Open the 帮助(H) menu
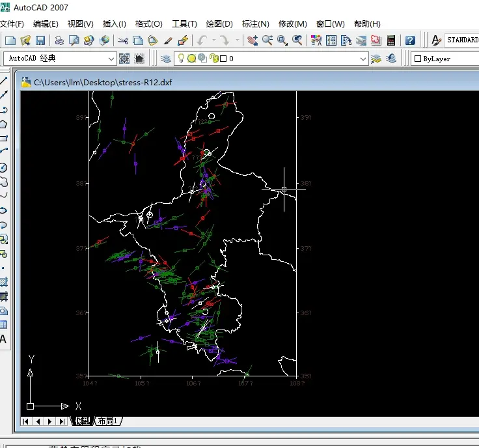This screenshot has width=479, height=448. point(367,24)
